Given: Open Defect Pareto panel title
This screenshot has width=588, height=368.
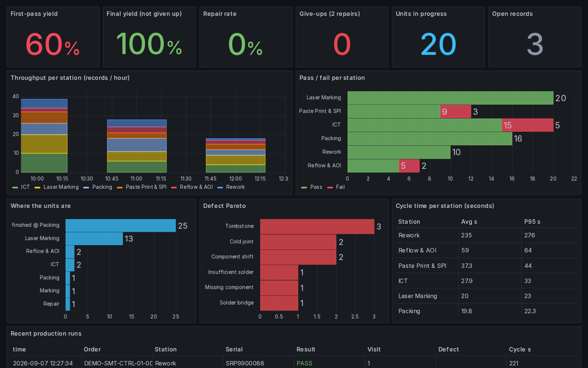Looking at the screenshot, I should point(225,206).
